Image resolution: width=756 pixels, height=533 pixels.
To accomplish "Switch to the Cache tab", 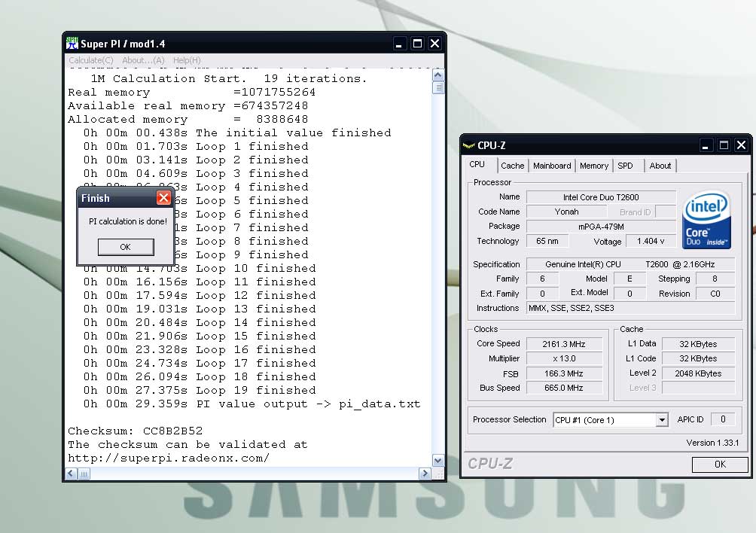I will click(x=513, y=166).
